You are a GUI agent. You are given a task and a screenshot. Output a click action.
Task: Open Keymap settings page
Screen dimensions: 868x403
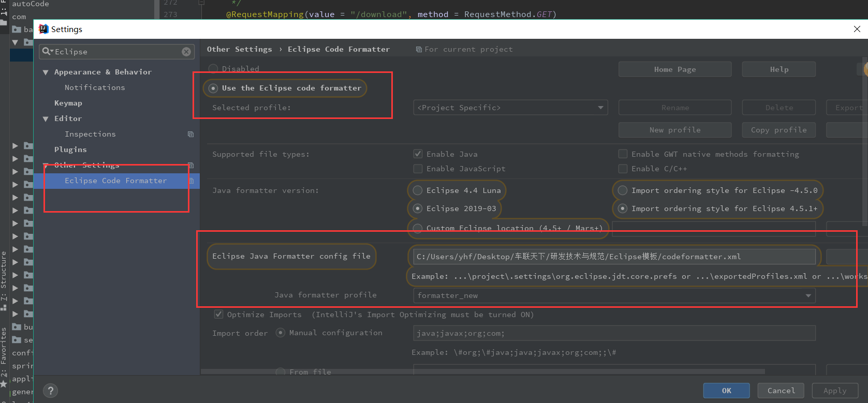point(68,103)
